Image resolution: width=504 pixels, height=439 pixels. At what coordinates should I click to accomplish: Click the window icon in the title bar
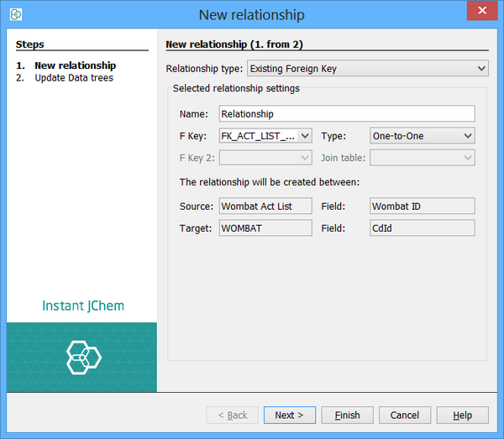16,14
